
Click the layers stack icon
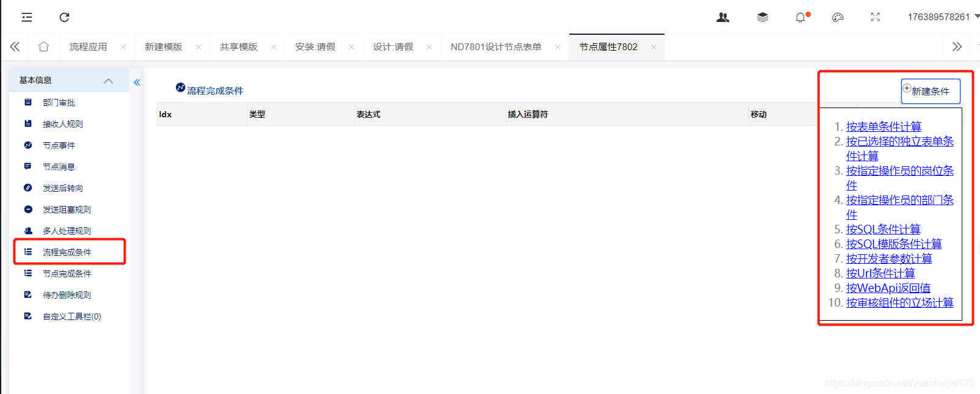tap(763, 17)
